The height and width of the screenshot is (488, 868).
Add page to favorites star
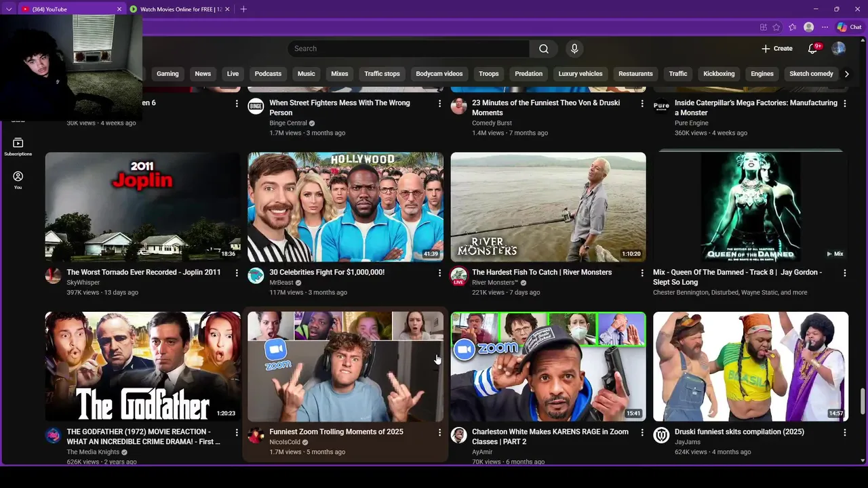(x=776, y=27)
